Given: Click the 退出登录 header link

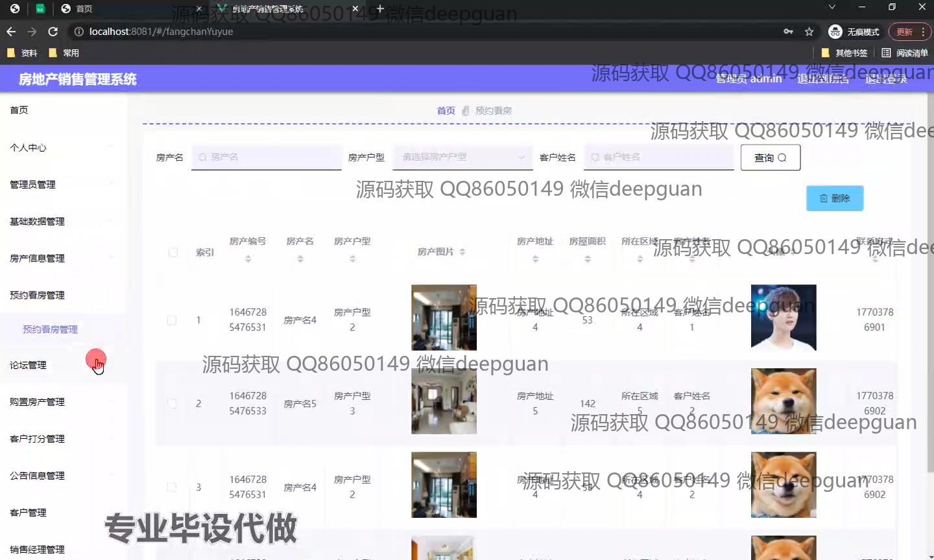Looking at the screenshot, I should click(x=885, y=79).
